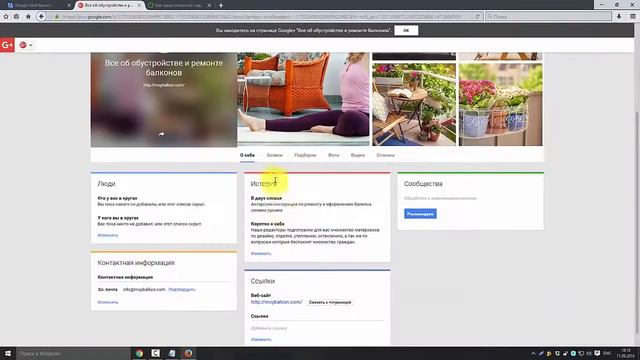Screen dimensions: 640x360
Task: Close the active balcony page tab
Action: (140, 5)
